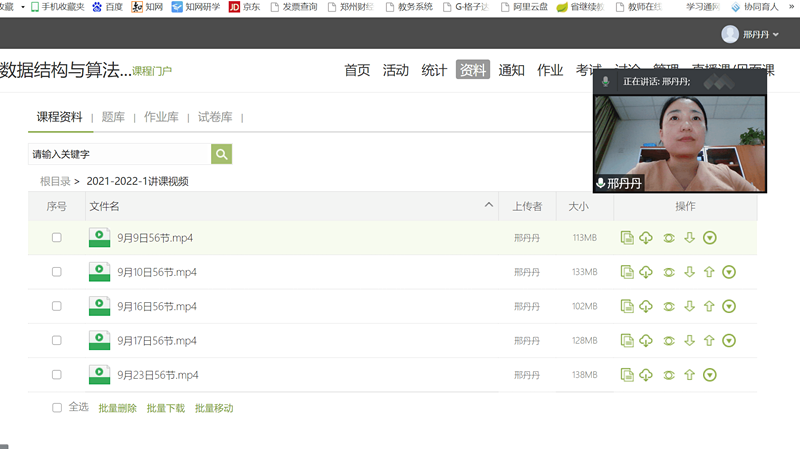Cloud-download 9月10日56节.mp4
800x449 pixels.
(x=646, y=272)
